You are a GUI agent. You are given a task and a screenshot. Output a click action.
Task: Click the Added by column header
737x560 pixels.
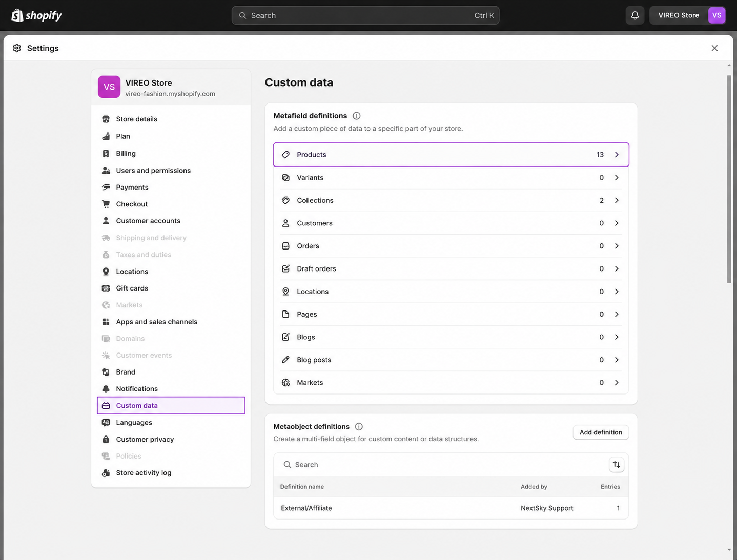(534, 487)
